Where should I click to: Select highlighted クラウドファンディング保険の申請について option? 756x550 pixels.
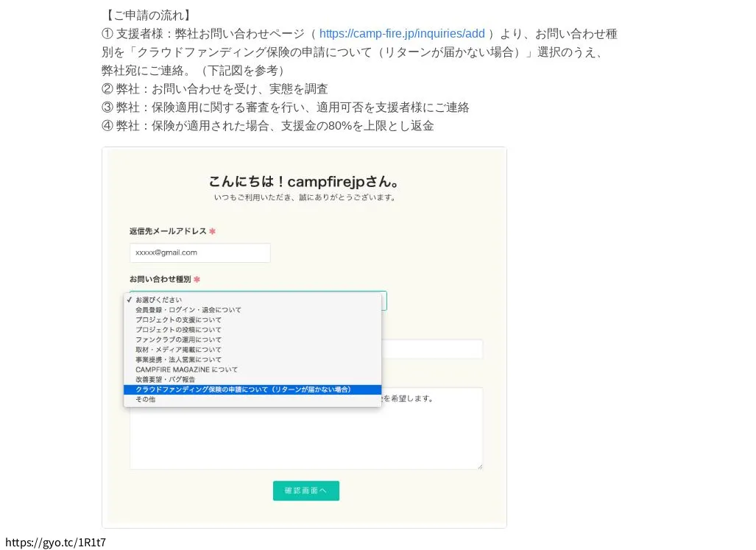click(243, 389)
